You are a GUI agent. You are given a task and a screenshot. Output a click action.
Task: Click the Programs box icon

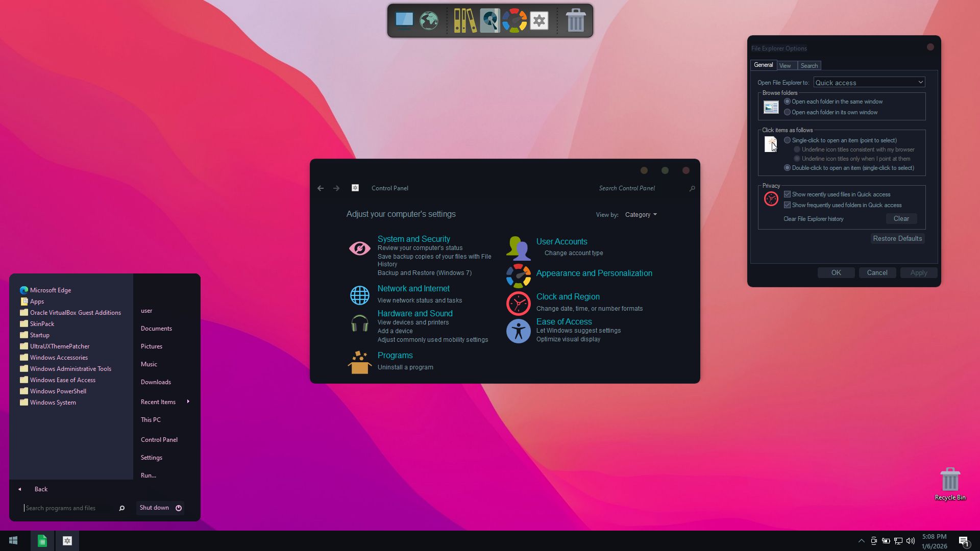[x=359, y=362]
